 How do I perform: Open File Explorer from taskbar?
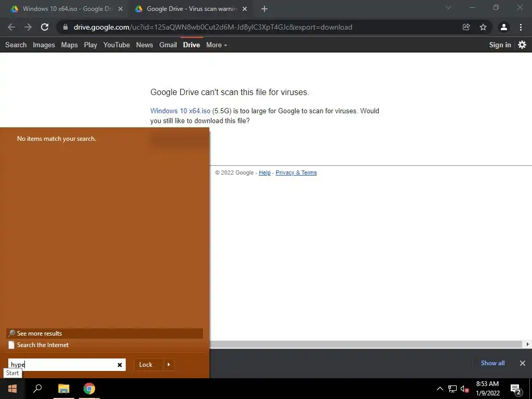click(x=63, y=389)
